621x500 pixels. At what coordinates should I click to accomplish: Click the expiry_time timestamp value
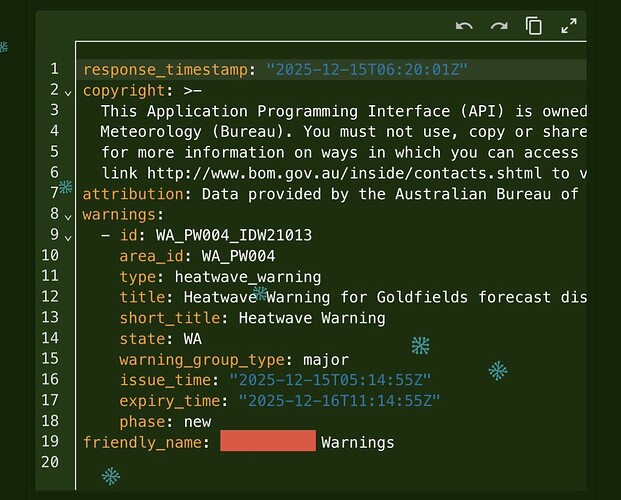(x=339, y=401)
